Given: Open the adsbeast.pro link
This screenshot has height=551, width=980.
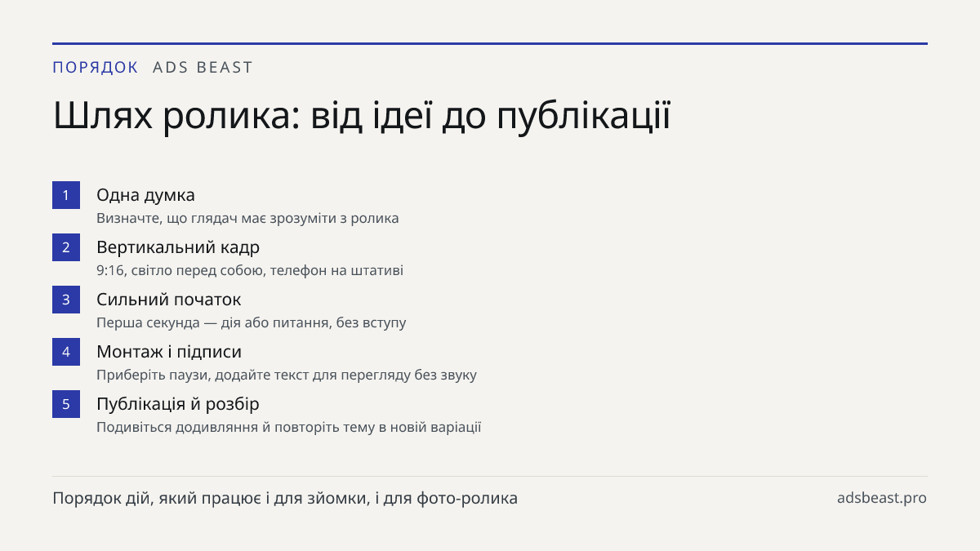Looking at the screenshot, I should click(x=882, y=498).
